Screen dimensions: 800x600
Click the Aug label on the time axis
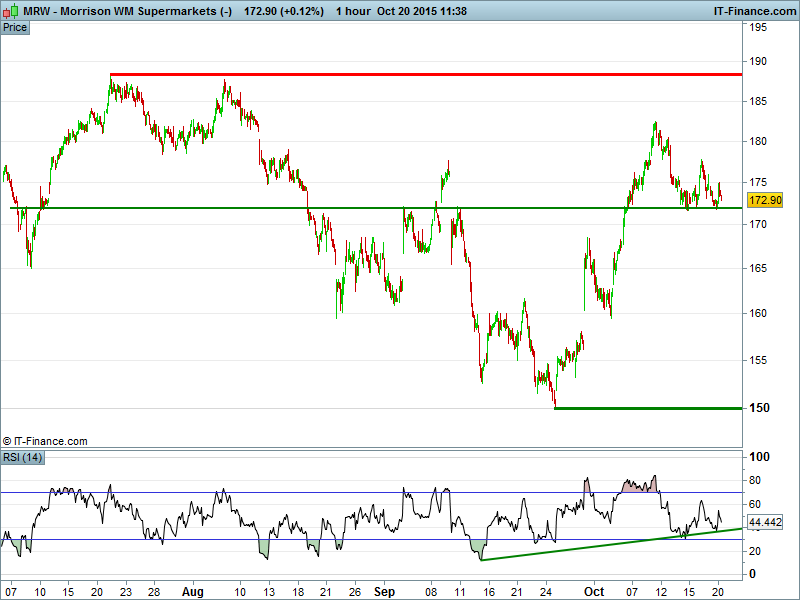[193, 591]
